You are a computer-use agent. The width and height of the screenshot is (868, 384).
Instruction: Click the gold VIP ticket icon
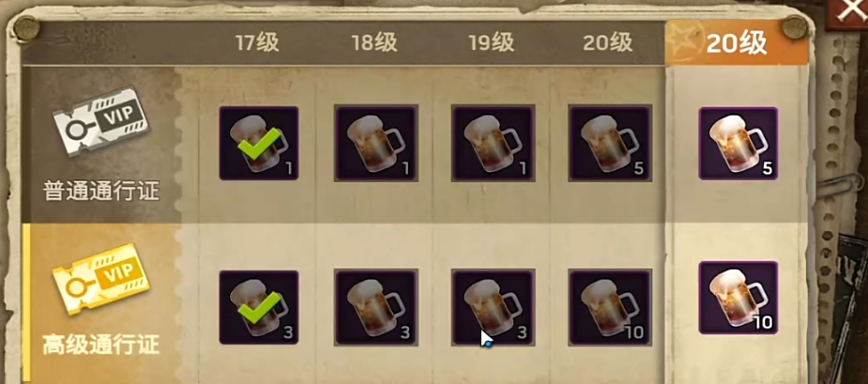100,279
